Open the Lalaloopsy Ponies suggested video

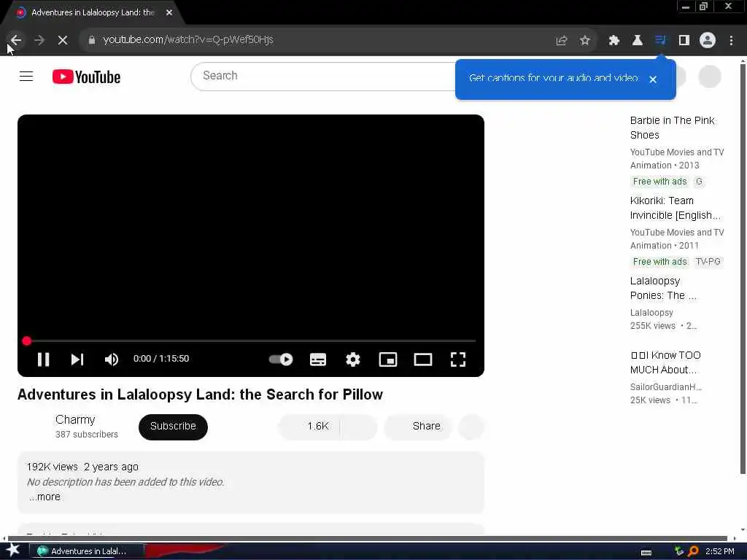(662, 288)
